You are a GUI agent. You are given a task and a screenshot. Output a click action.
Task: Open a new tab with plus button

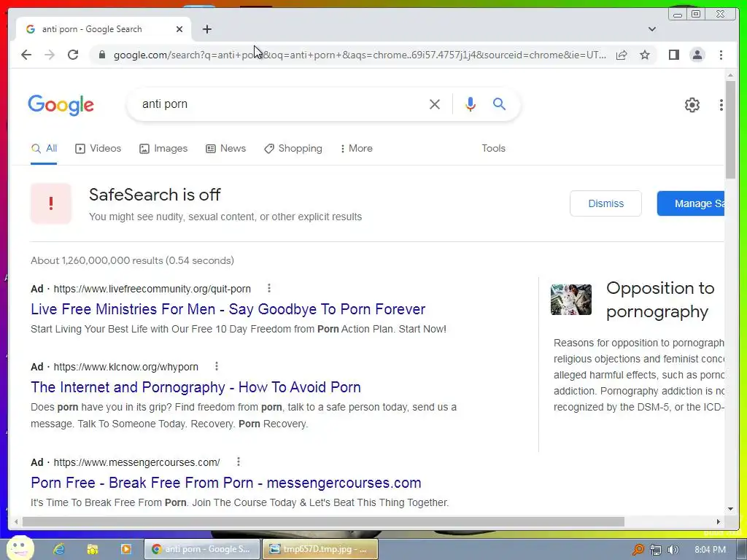coord(206,29)
